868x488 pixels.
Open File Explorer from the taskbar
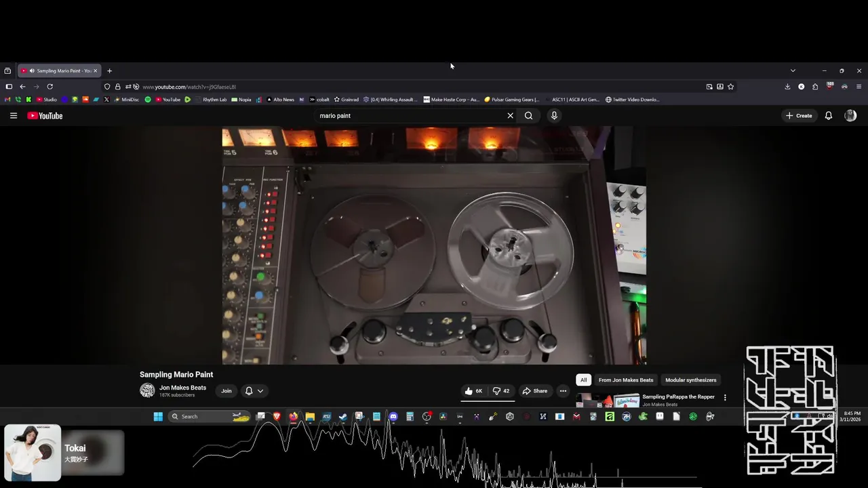(x=310, y=417)
